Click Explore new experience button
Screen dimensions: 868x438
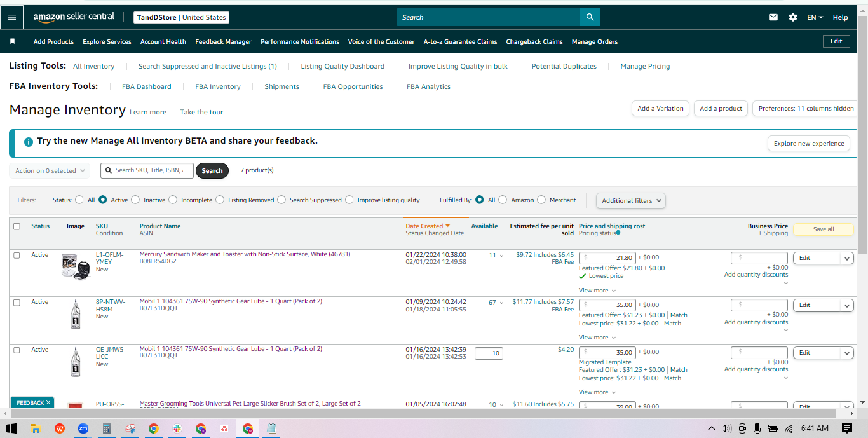[x=809, y=143]
